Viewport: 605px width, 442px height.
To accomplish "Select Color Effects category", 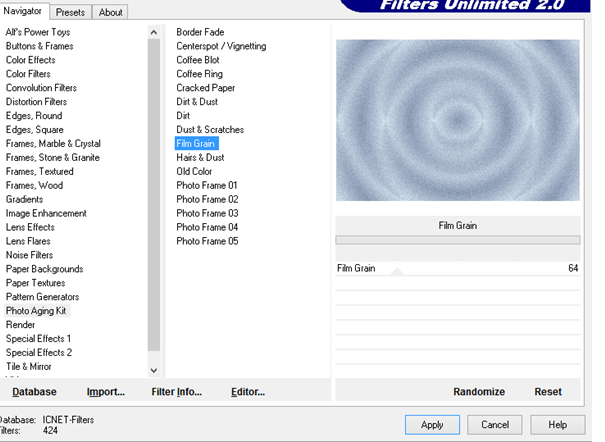I will pos(30,60).
